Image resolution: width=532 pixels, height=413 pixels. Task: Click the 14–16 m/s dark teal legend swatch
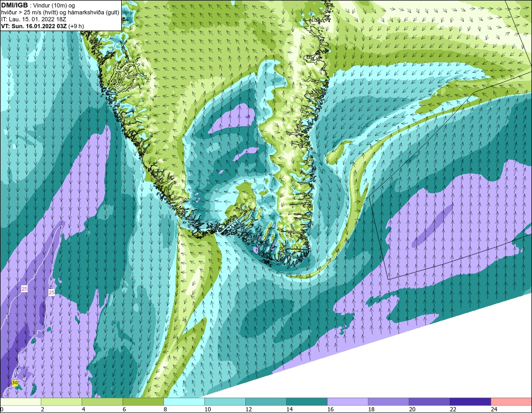tap(307, 402)
